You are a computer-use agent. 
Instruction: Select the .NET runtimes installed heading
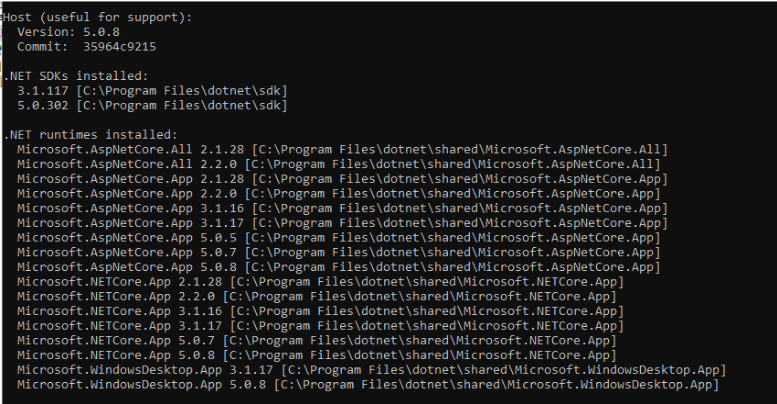coord(91,135)
